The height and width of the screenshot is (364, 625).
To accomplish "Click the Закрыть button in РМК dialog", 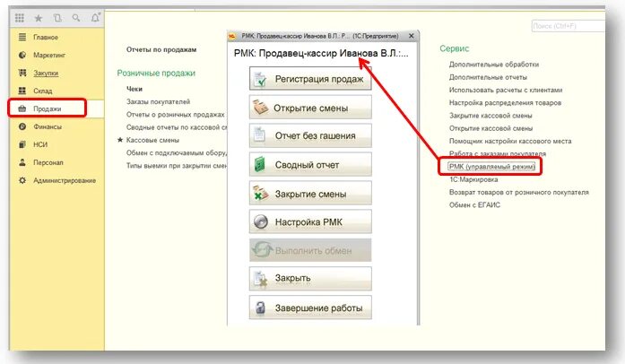I will [310, 278].
